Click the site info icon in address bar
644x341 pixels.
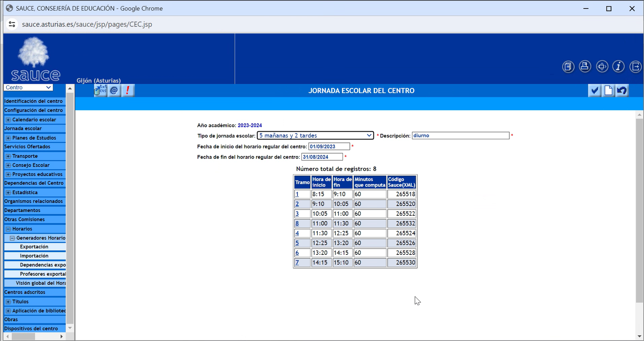tap(12, 24)
